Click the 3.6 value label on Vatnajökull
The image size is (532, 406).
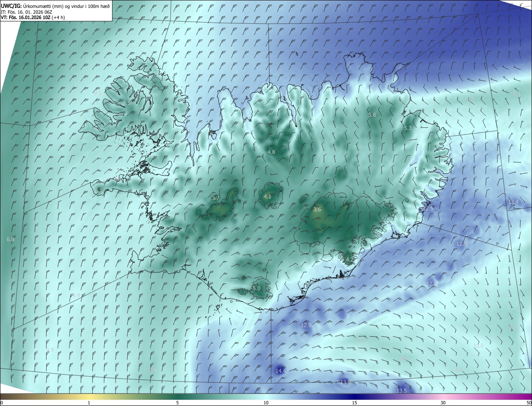click(x=317, y=210)
